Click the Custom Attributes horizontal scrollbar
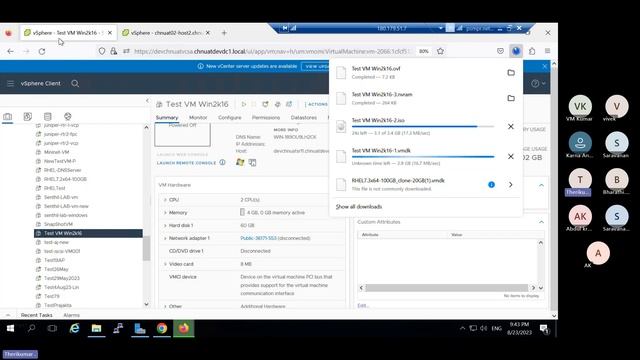640x360 pixels. click(447, 288)
